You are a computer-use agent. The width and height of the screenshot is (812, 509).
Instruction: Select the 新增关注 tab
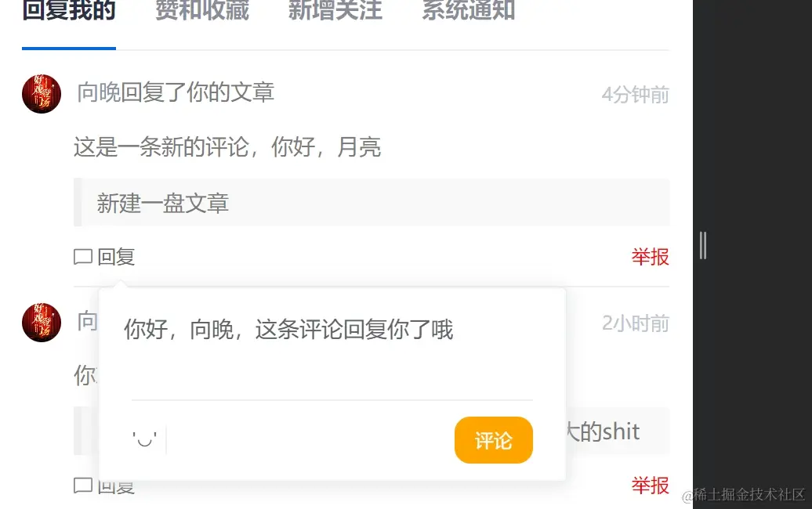click(x=335, y=12)
